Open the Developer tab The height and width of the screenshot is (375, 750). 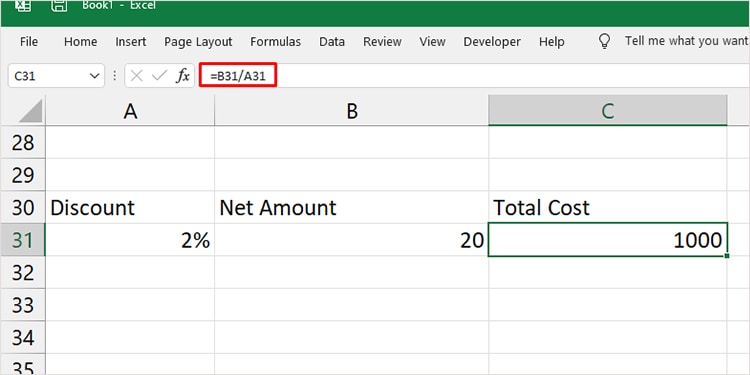[492, 42]
